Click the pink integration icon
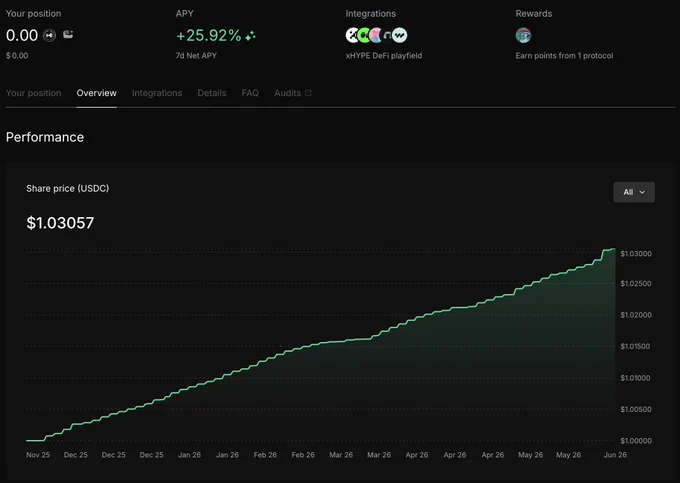The height and width of the screenshot is (483, 680). tap(376, 35)
